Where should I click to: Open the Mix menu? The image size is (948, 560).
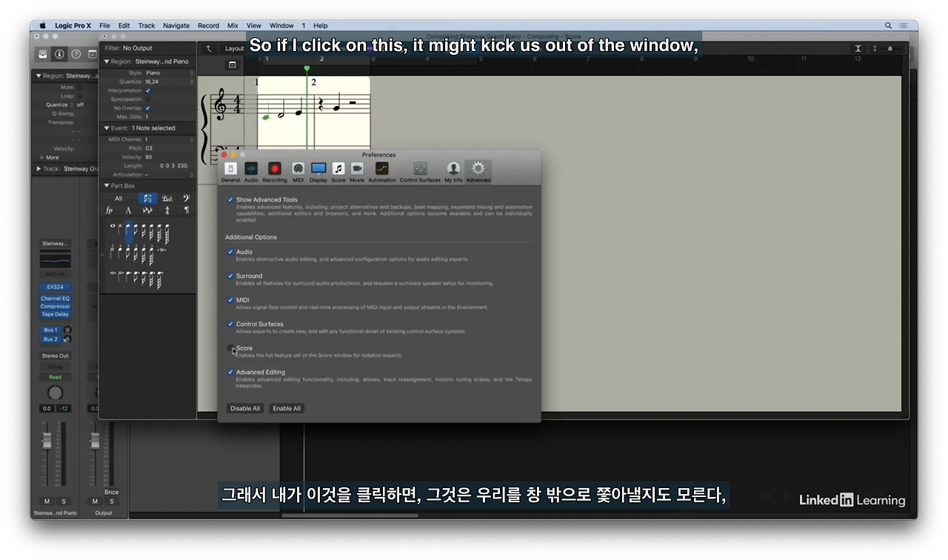[x=233, y=25]
